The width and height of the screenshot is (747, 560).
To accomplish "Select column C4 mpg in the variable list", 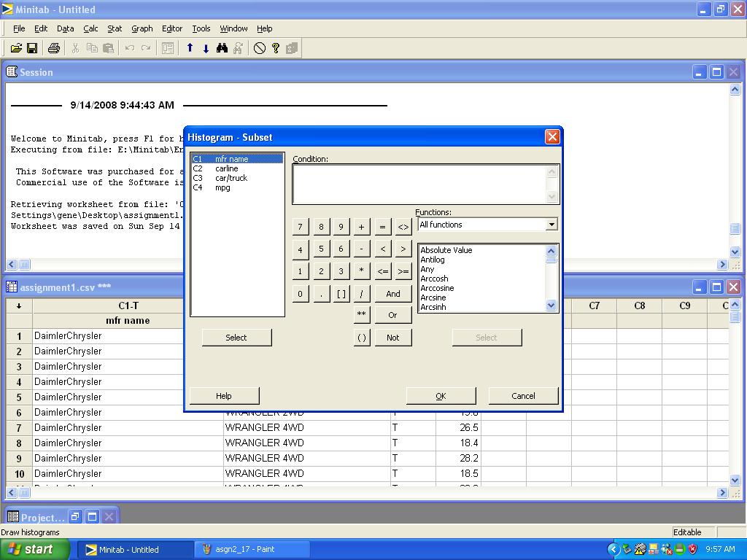I will [222, 187].
